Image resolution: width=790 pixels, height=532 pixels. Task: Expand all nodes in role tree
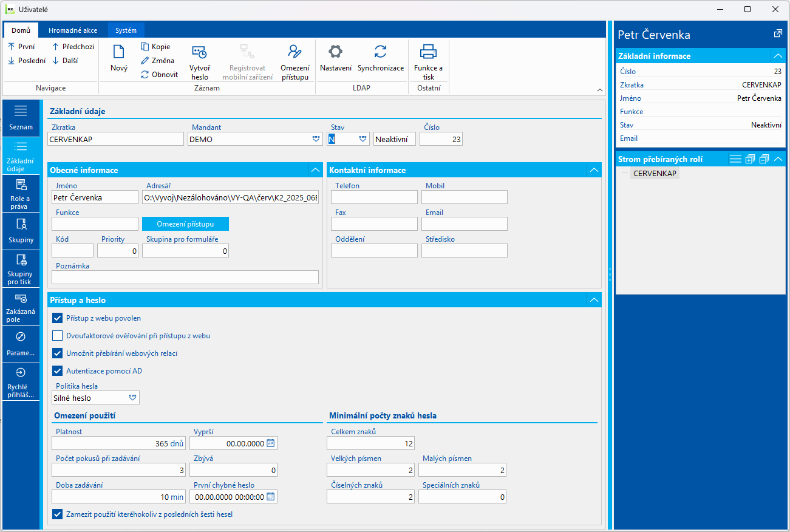click(x=751, y=159)
